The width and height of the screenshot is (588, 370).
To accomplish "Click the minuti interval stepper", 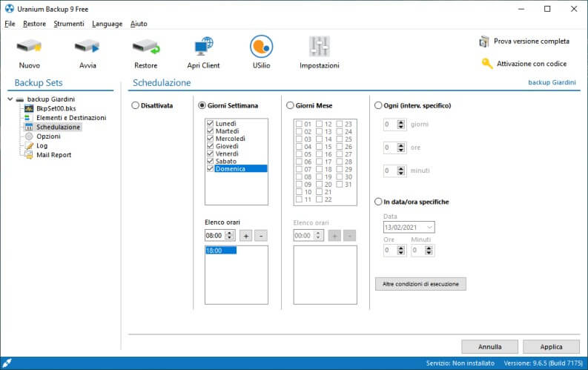I will [x=401, y=171].
